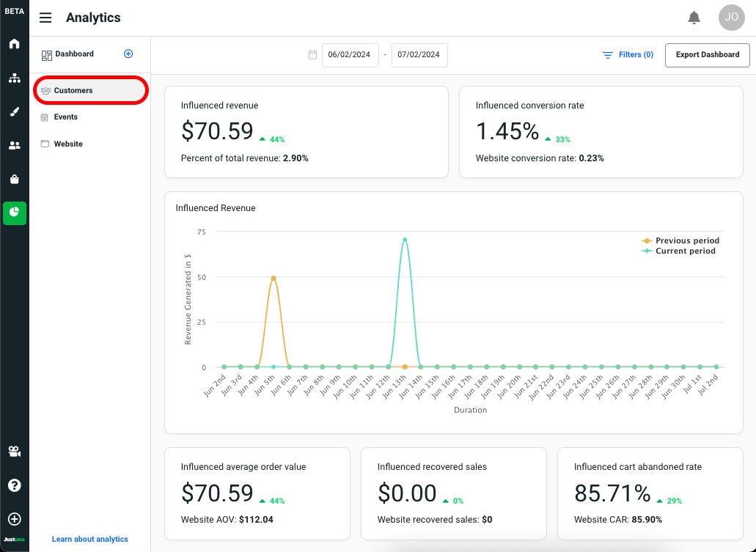Open start date picker 06/02/2024
756x552 pixels.
(x=350, y=55)
